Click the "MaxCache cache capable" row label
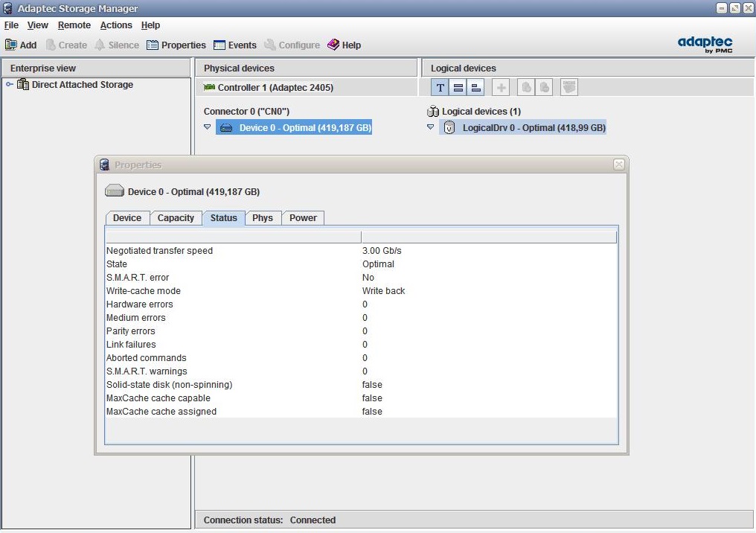Image resolution: width=756 pixels, height=533 pixels. (158, 398)
